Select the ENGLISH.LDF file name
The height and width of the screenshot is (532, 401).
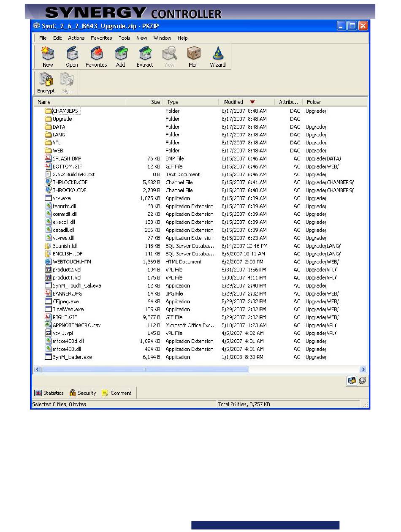[x=68, y=254]
